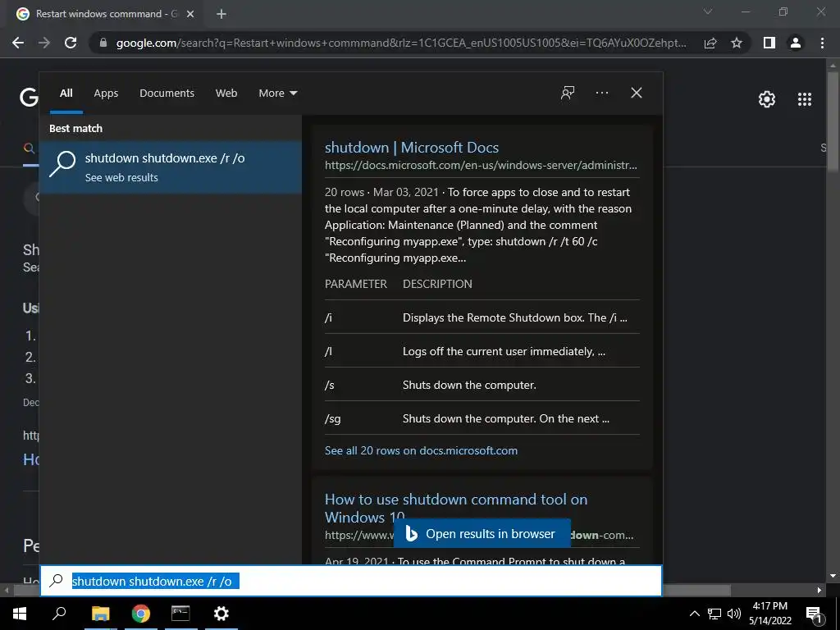Click the volume speaker tray icon
The height and width of the screenshot is (630, 840).
click(734, 614)
